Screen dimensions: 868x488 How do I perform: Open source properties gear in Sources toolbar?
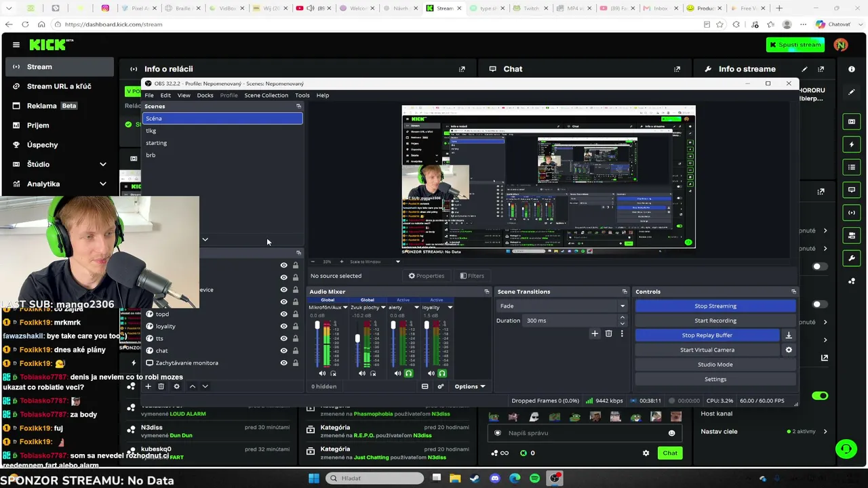tap(176, 386)
